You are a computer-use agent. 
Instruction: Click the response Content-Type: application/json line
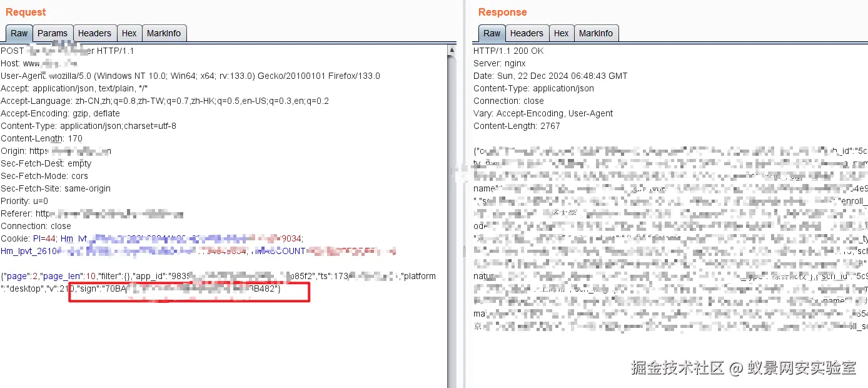pos(533,88)
